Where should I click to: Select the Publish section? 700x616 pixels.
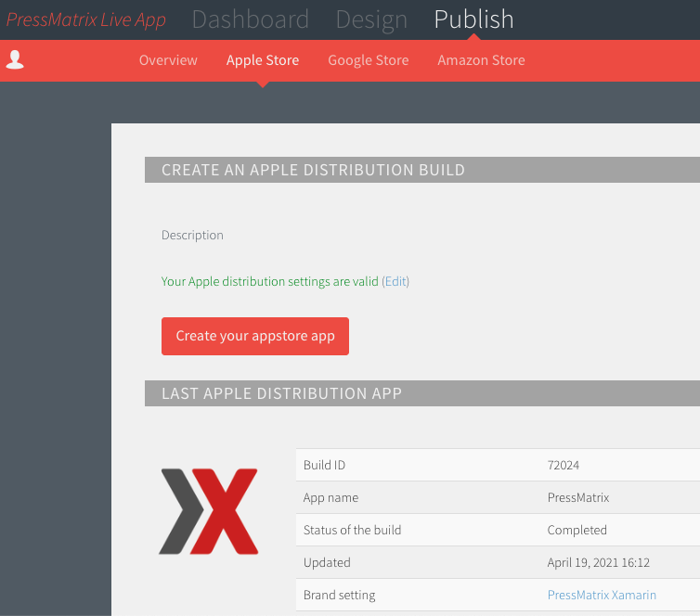coord(473,19)
